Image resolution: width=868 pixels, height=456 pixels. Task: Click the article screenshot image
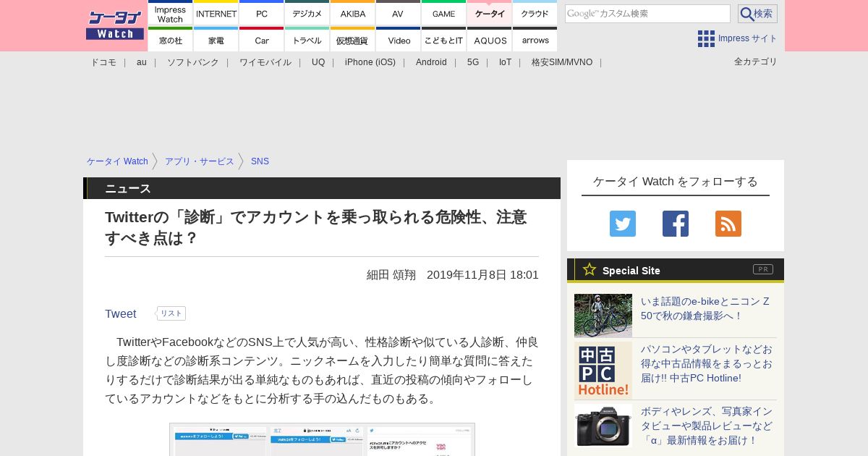(322, 439)
